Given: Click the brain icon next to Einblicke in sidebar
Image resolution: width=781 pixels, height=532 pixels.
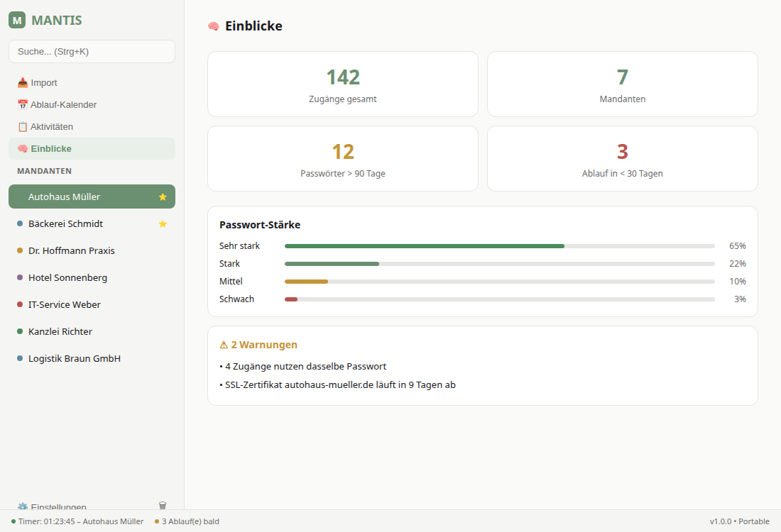Looking at the screenshot, I should click(23, 149).
